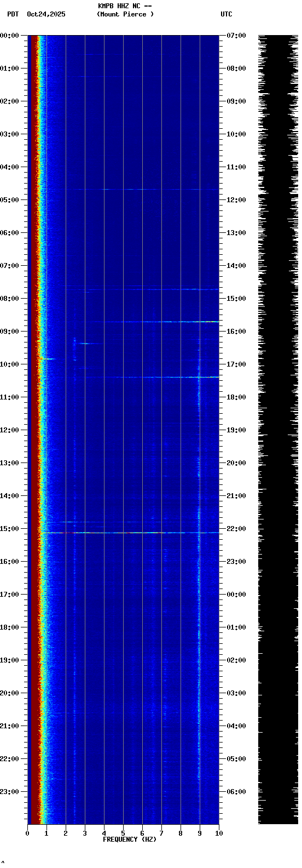Click the 'UTC' timezone label
The width and height of the screenshot is (302, 868).
point(226,14)
